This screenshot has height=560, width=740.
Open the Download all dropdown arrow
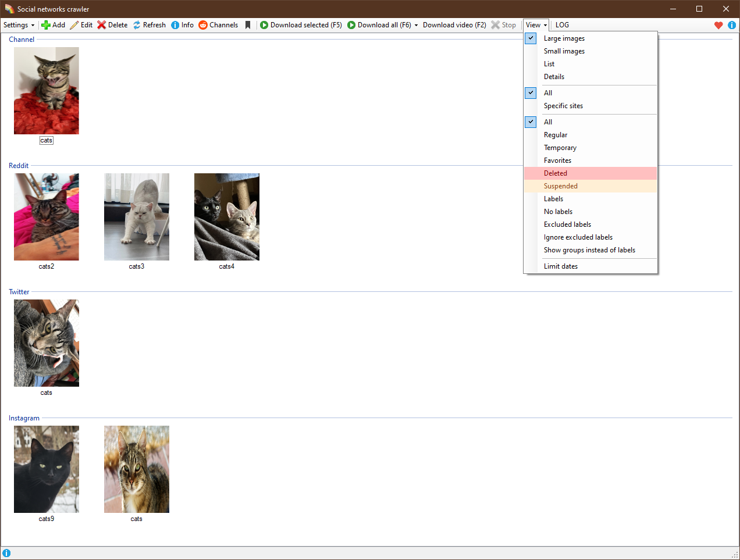pyautogui.click(x=416, y=25)
